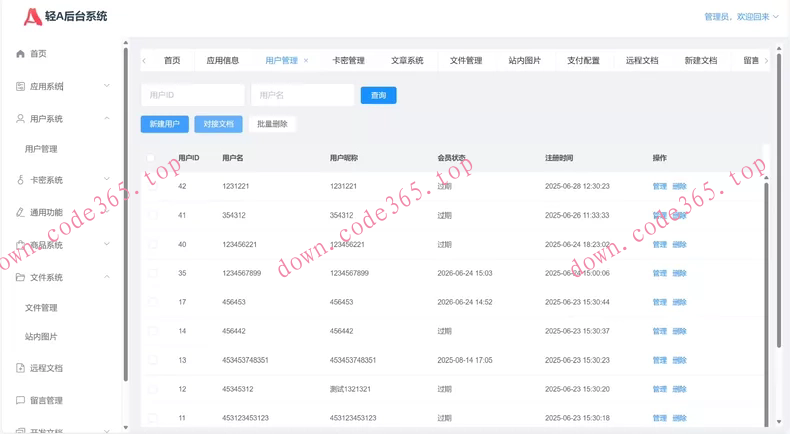Collapse the 用户系统 menu chevron
790x434 pixels.
click(x=107, y=118)
